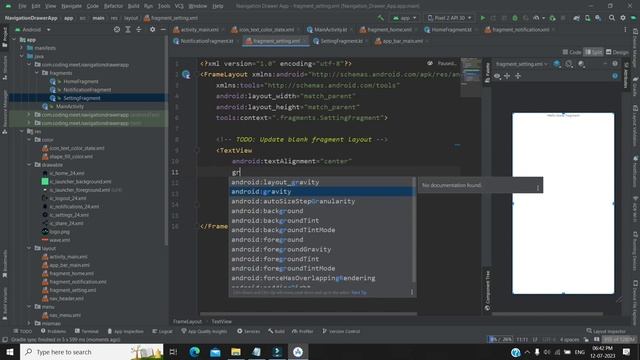Open Project panel options gear
This screenshot has width=640, height=360.
click(x=152, y=29)
